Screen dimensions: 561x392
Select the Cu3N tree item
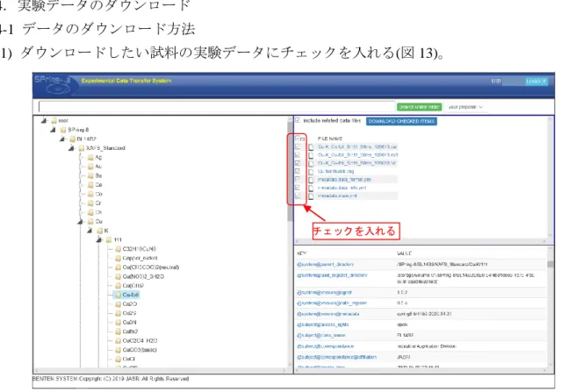click(x=129, y=323)
